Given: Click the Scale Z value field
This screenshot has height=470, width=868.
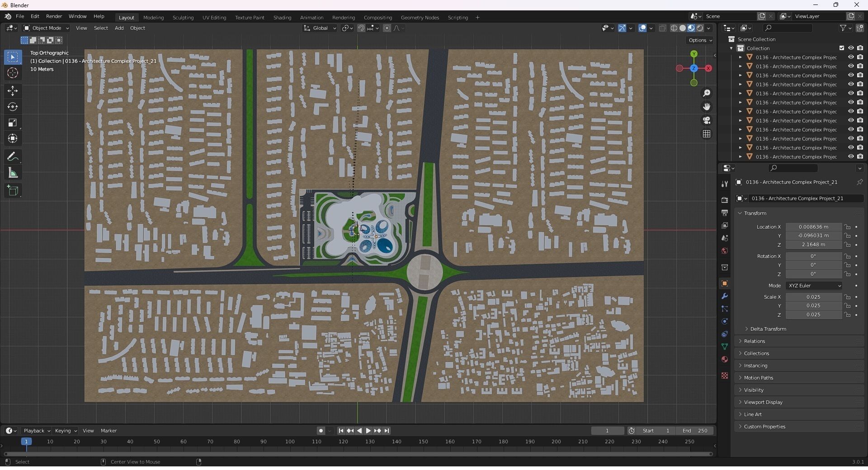Looking at the screenshot, I should click(813, 315).
